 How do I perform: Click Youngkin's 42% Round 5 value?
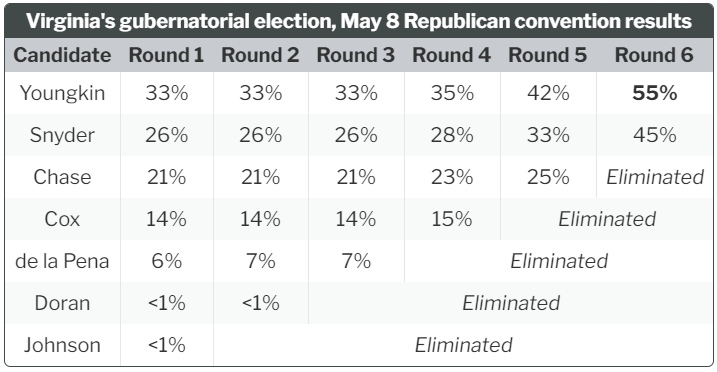click(548, 93)
